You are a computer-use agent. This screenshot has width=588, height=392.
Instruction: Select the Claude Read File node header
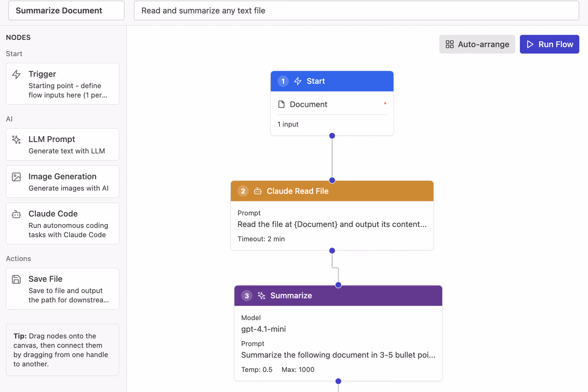tap(332, 191)
